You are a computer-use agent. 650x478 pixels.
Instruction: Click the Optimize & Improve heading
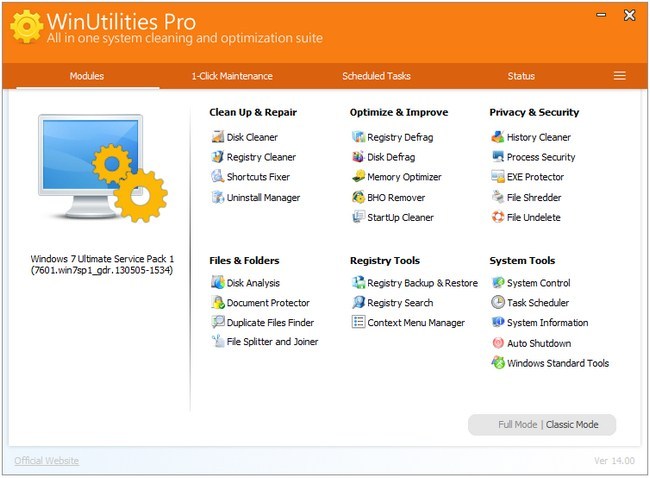(x=399, y=112)
